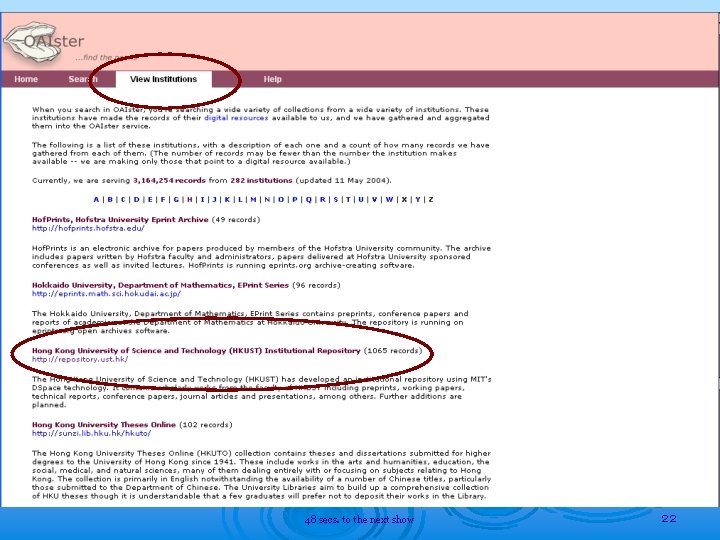Visit http://eprints.math.sci.hokudai.ac.jp/ URL
720x540 pixels.
[x=106, y=294]
